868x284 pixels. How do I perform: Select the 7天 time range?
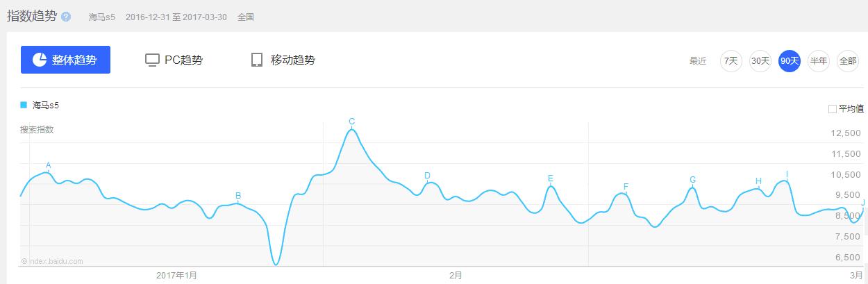(x=731, y=61)
